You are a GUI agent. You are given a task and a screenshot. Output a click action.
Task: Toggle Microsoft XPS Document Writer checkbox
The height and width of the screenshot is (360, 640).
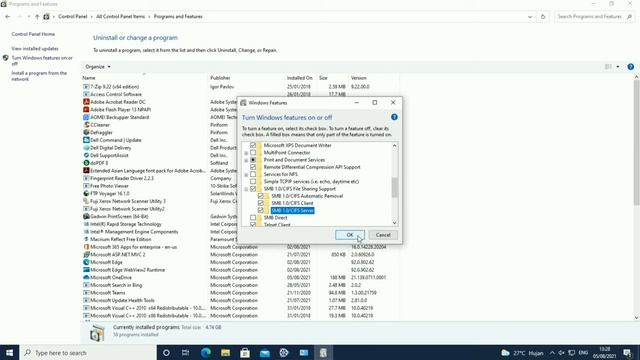click(x=253, y=145)
